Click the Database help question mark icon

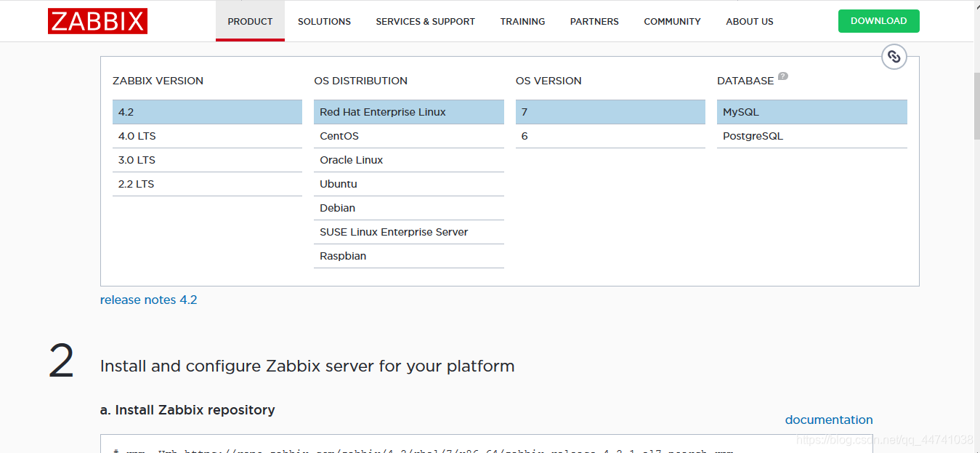(783, 76)
